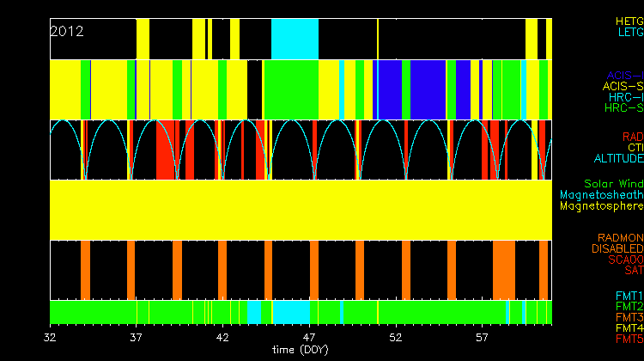Click the large cyan LETG block in top row

click(295, 39)
